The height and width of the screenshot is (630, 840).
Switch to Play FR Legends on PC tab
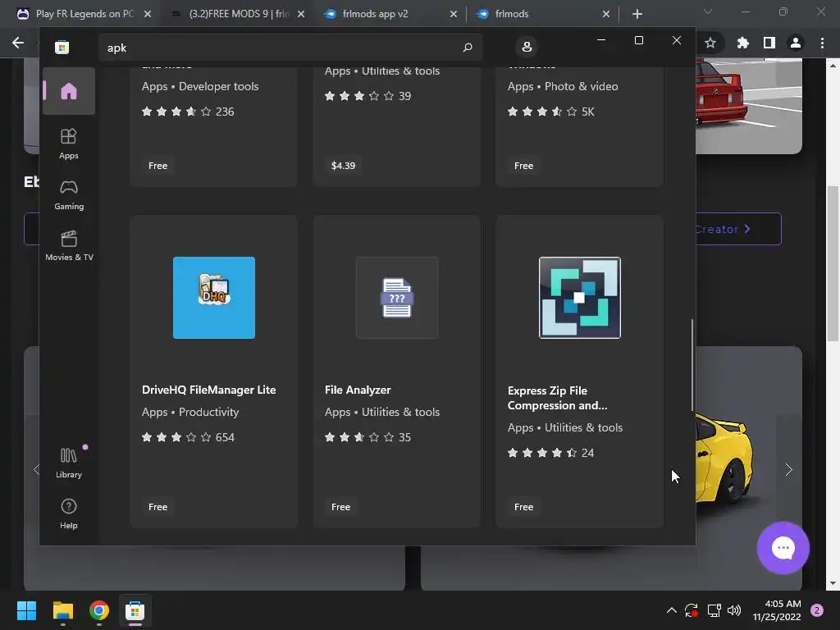[x=84, y=14]
